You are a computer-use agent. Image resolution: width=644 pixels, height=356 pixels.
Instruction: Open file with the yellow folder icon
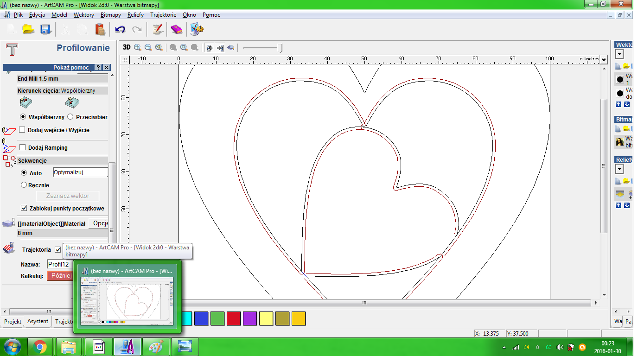[28, 30]
